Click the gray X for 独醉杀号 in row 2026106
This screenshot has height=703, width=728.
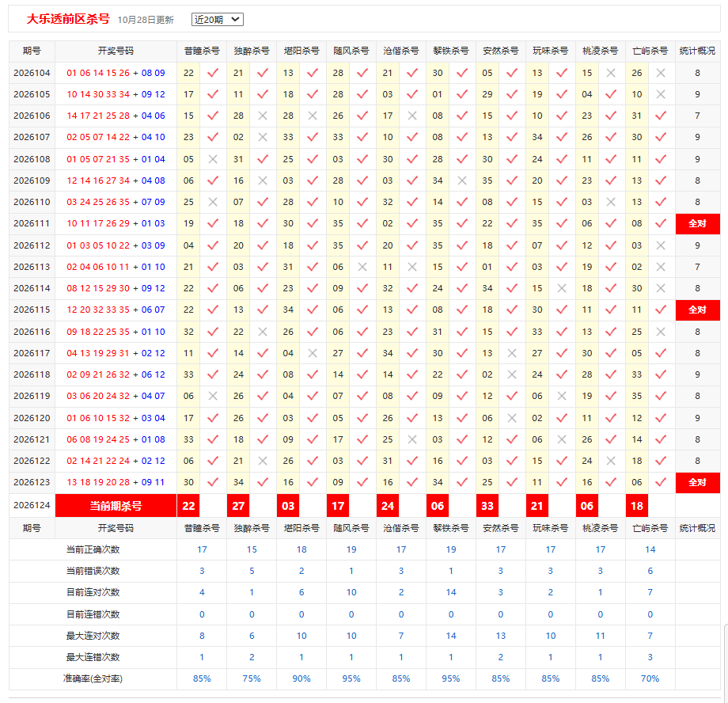[x=263, y=116]
